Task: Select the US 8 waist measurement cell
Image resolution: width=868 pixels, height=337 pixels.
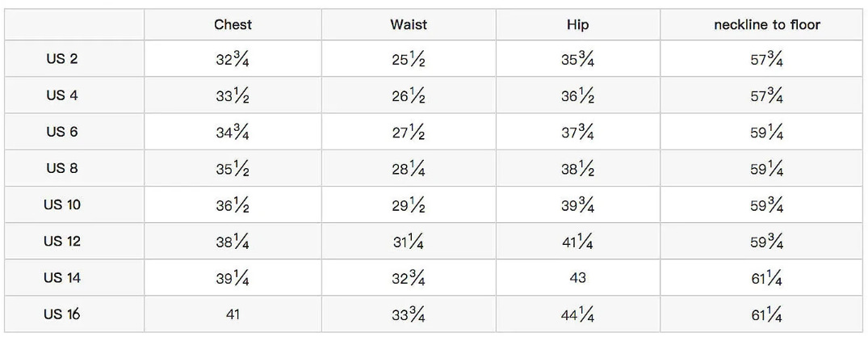Action: point(409,168)
